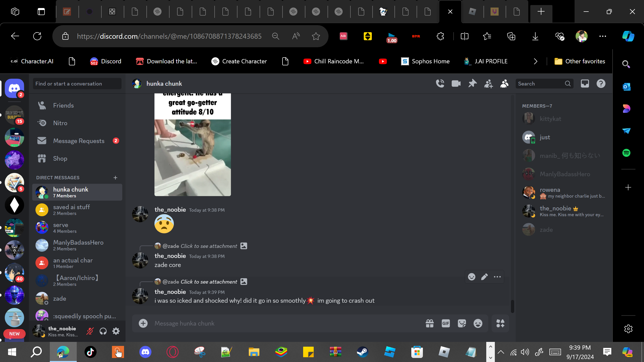The height and width of the screenshot is (362, 644).
Task: Open the GIF picker
Action: [x=446, y=323]
